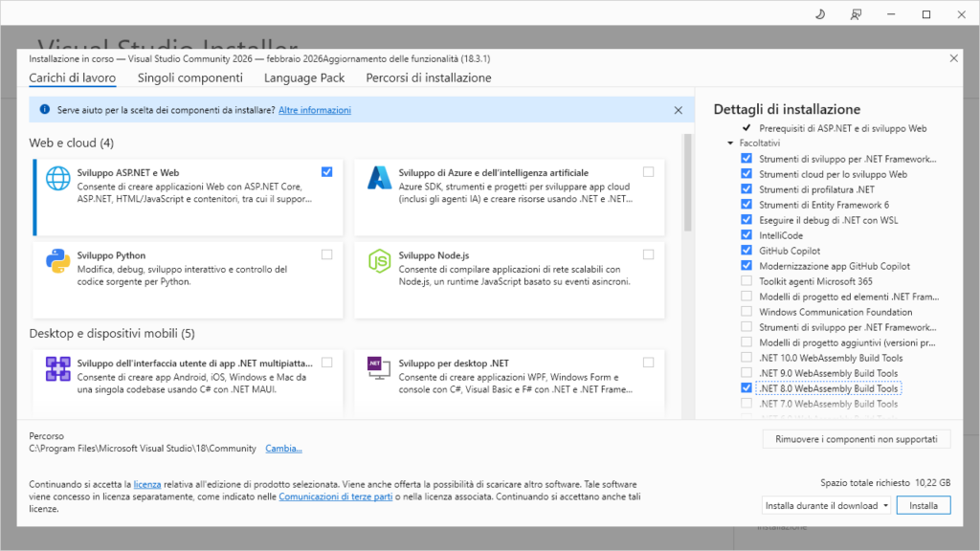This screenshot has width=980, height=551.
Task: Click the info icon in blue banner
Action: point(45,109)
